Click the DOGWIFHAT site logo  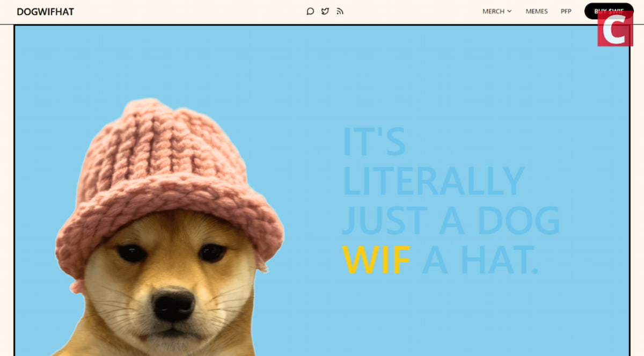tap(45, 11)
